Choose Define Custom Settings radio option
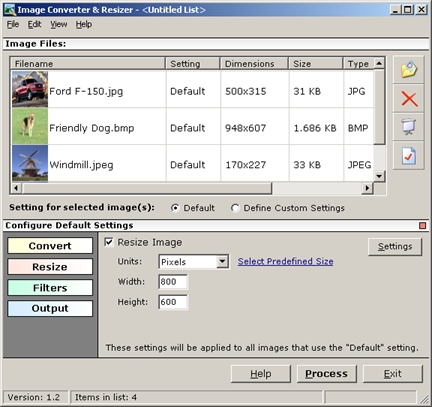The image size is (432, 407). pyautogui.click(x=235, y=208)
